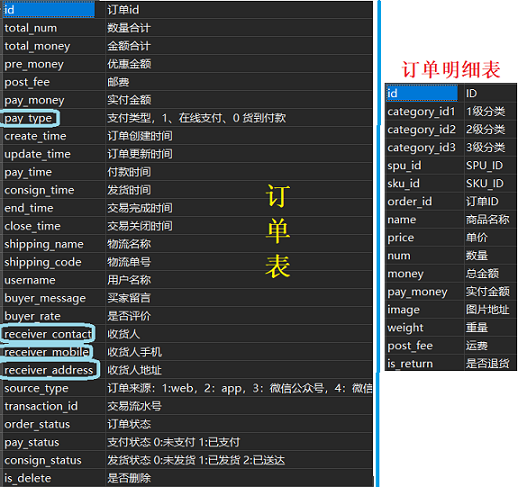Click the total_num column name cell
This screenshot has width=518, height=487.
[54, 28]
